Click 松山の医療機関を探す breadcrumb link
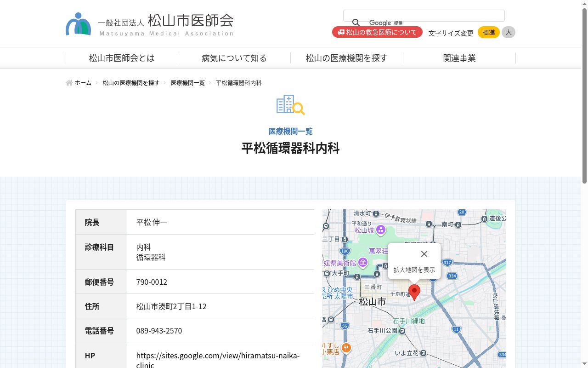 click(x=131, y=83)
